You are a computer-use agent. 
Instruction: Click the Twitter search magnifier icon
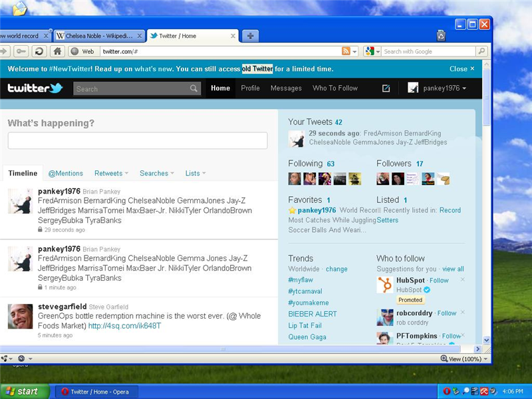click(x=194, y=88)
